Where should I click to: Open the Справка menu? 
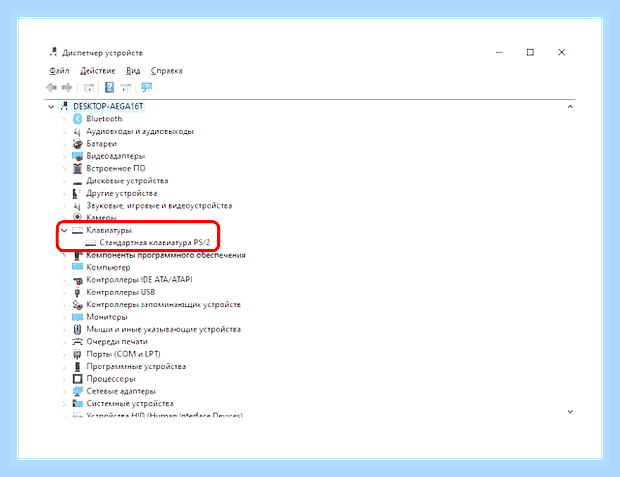[x=166, y=71]
